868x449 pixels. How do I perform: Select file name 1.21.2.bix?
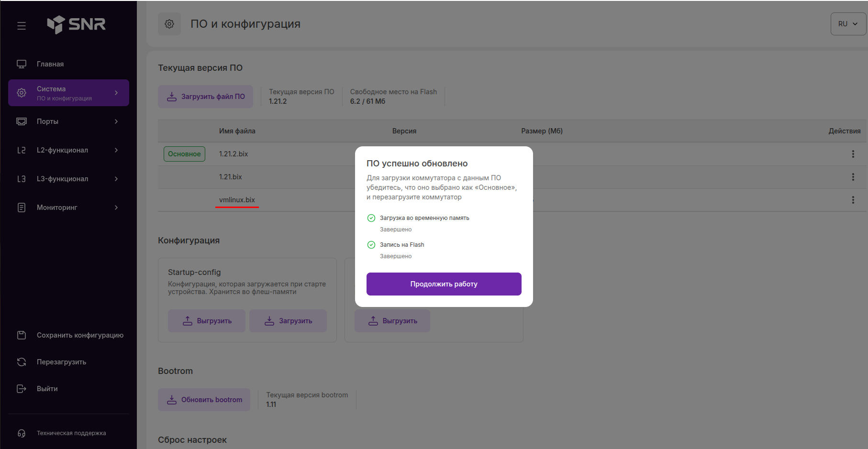click(234, 154)
